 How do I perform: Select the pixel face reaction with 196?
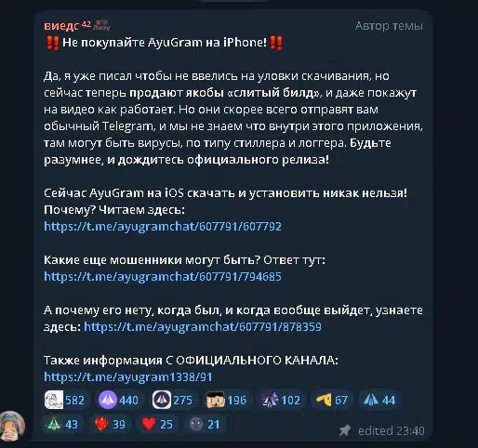(x=226, y=400)
